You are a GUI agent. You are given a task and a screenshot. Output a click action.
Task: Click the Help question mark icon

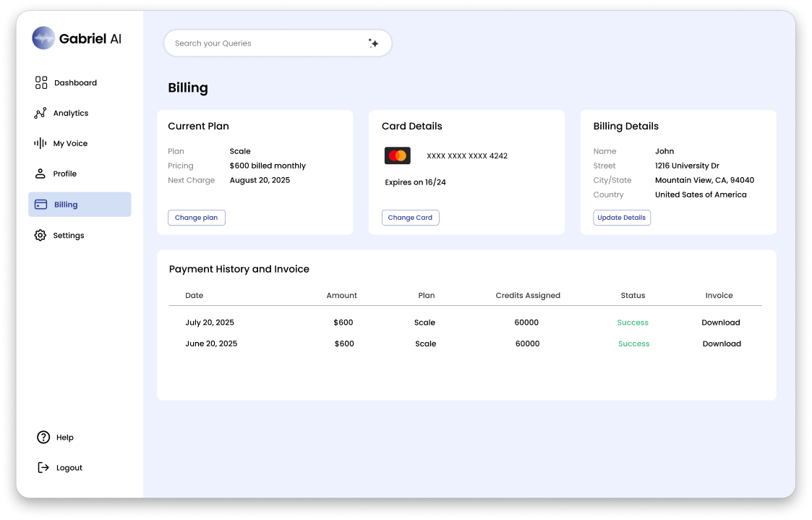[43, 437]
